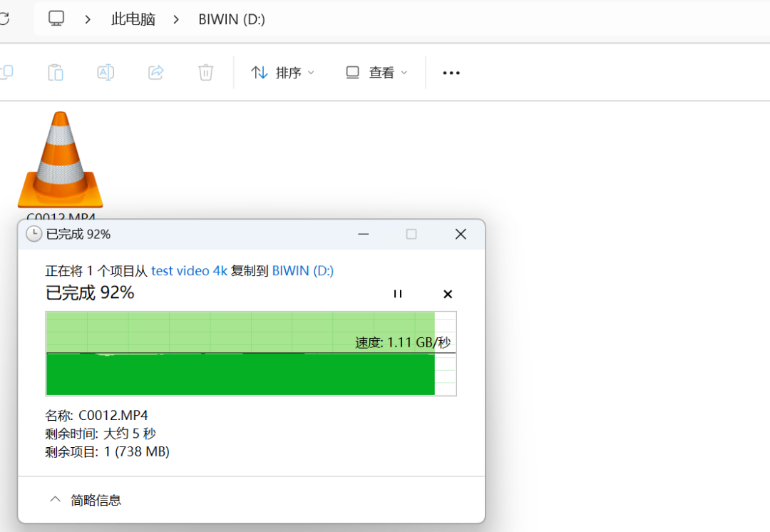Open the 查看 view dropdown
Image resolution: width=770 pixels, height=532 pixels.
(x=376, y=73)
